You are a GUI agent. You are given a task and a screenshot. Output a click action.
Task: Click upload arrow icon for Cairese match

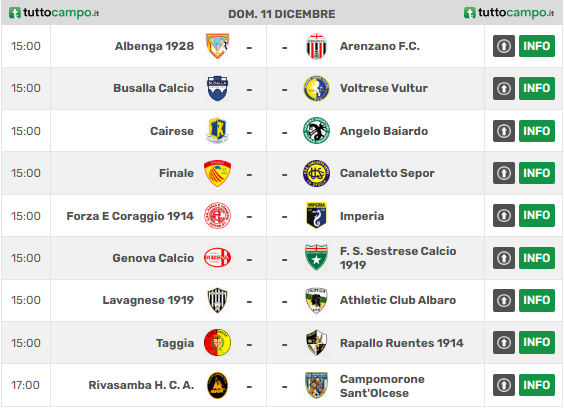(x=504, y=131)
